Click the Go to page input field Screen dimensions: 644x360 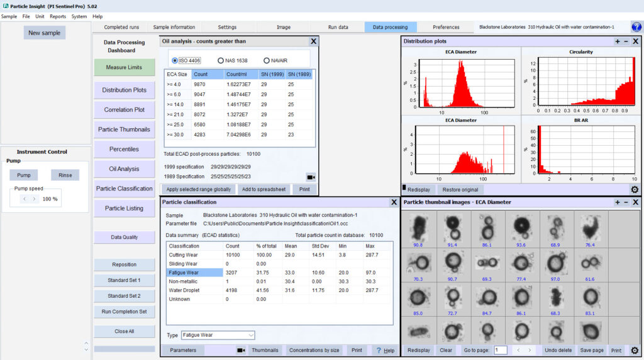click(x=501, y=350)
